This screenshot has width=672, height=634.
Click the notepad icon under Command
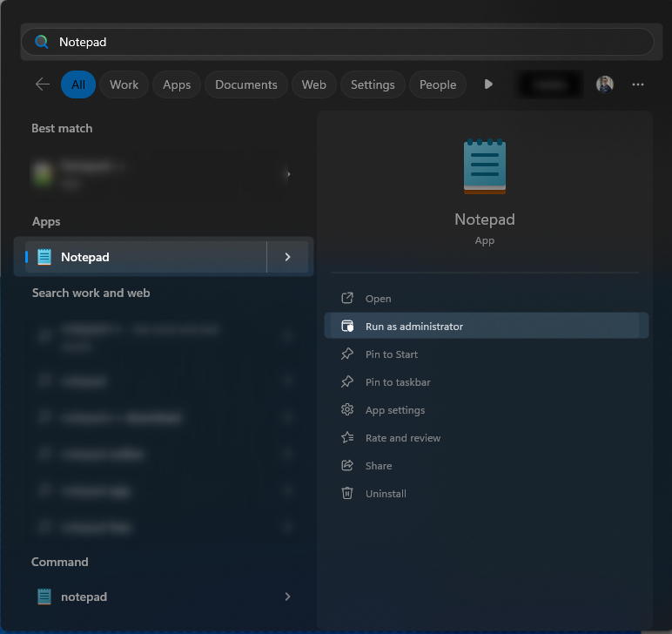pyautogui.click(x=44, y=597)
